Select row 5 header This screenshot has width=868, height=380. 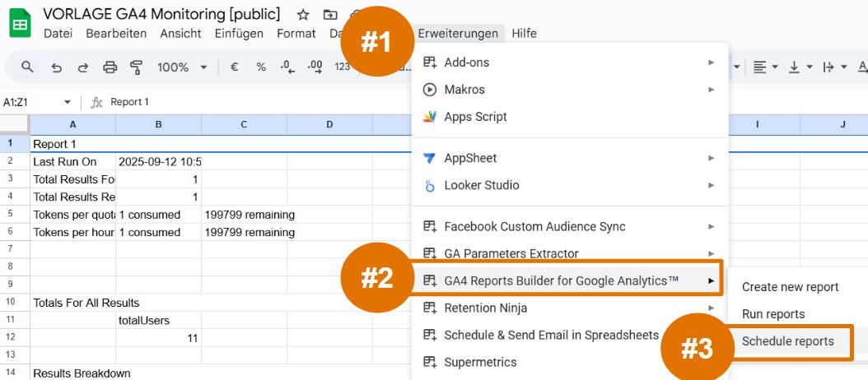click(x=15, y=215)
